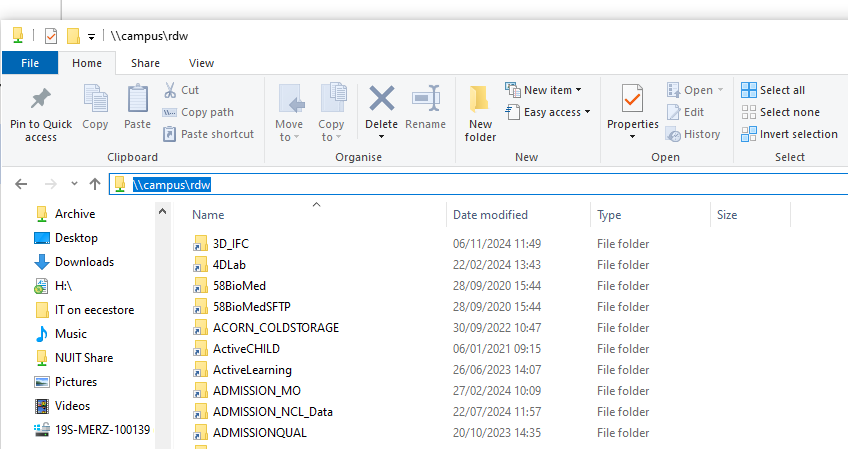Screen dimensions: 848x449
Task: Click the History icon in Open group
Action: pyautogui.click(x=674, y=134)
